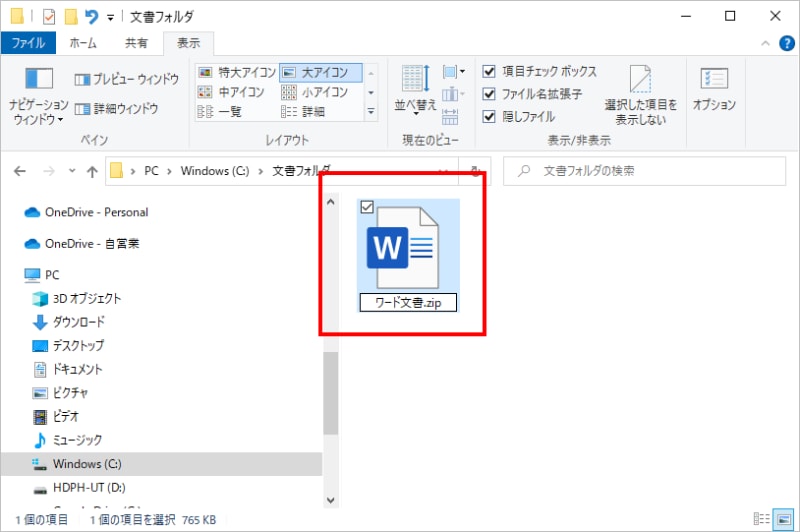This screenshot has height=532, width=800.
Task: Collapse the ribbon with the chevron
Action: tap(765, 43)
